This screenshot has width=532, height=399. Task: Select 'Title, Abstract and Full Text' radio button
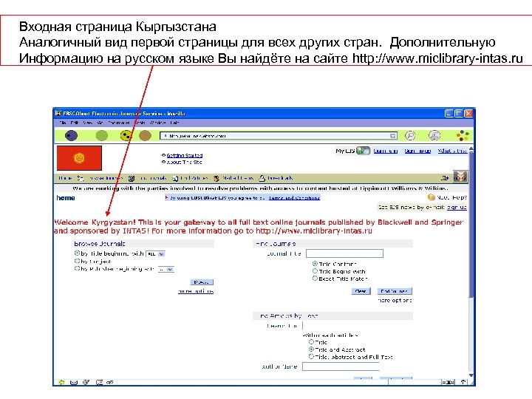pyautogui.click(x=311, y=357)
